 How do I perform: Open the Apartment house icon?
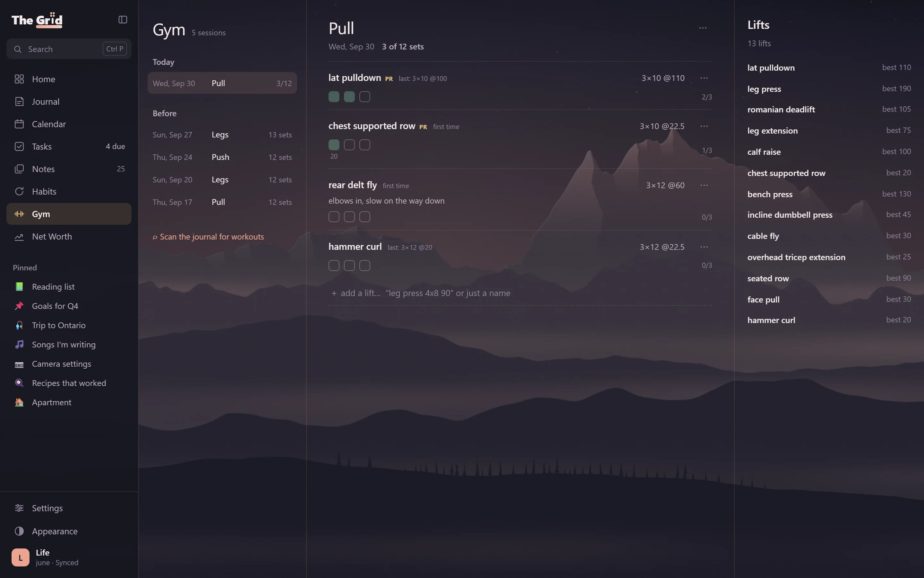pyautogui.click(x=19, y=403)
